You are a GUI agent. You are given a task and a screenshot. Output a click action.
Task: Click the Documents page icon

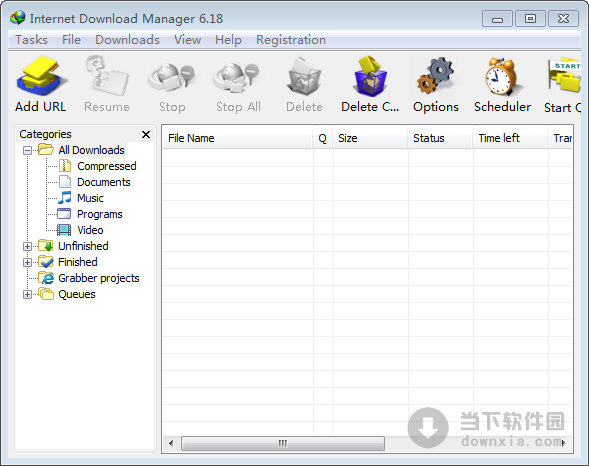point(65,182)
